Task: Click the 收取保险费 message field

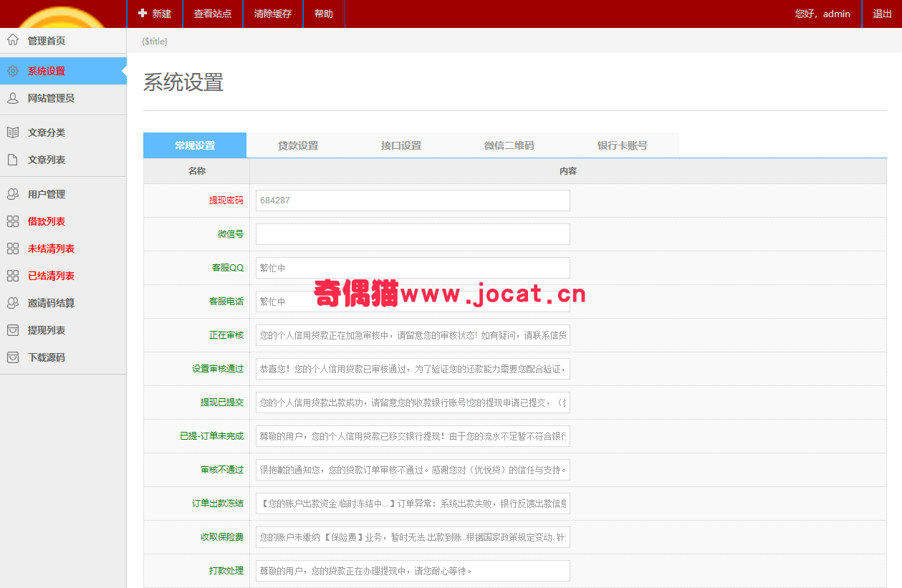Action: click(413, 537)
